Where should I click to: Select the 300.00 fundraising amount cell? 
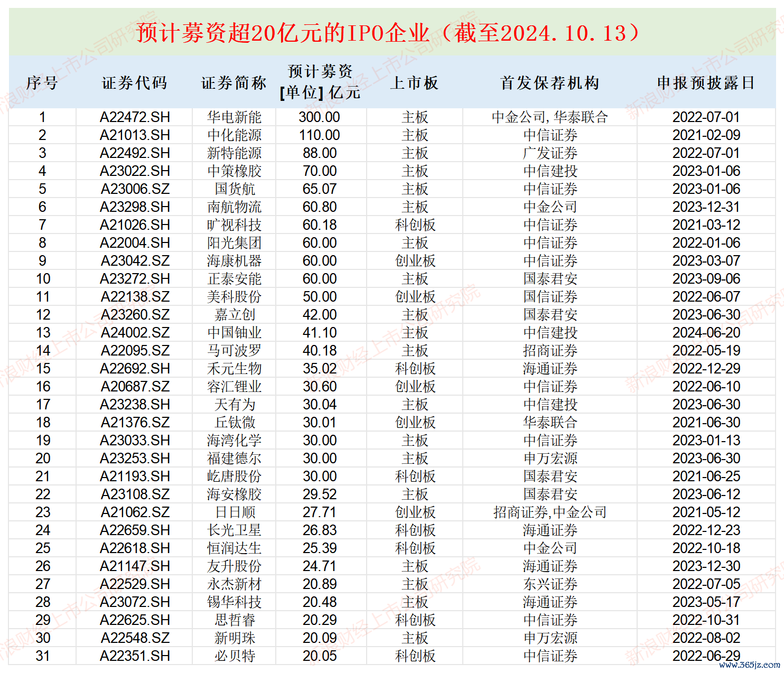(x=320, y=117)
